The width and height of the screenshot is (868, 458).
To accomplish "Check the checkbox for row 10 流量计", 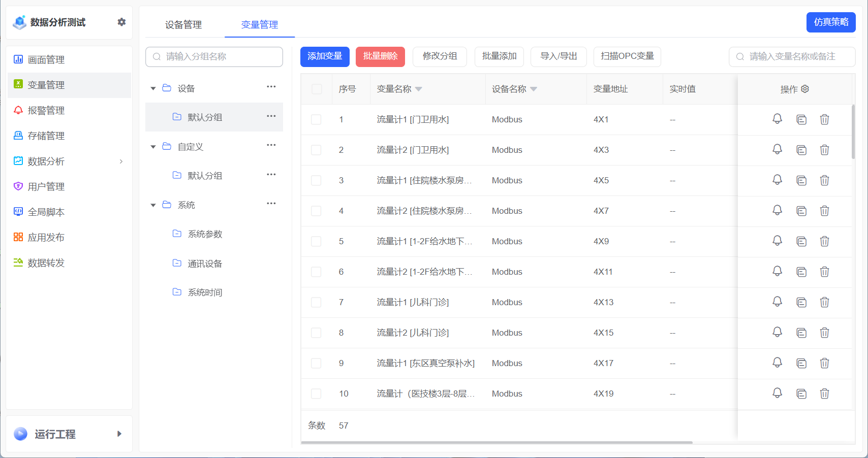I will click(x=316, y=394).
